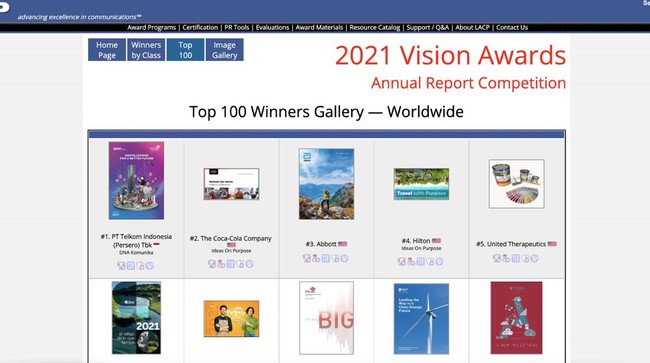Viewport: 650px width, 363px height.
Task: Click the US flag under The Coca-Cola Company
Action: 231,245
